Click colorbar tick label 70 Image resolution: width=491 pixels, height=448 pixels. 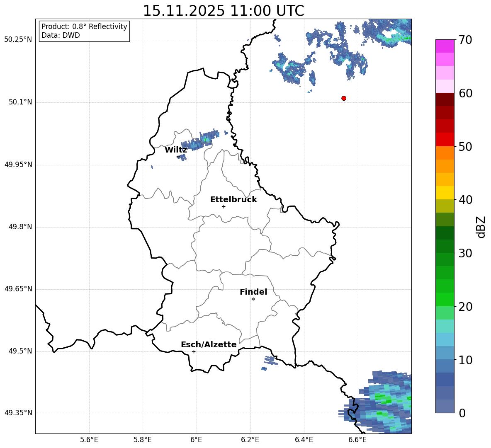pyautogui.click(x=465, y=40)
